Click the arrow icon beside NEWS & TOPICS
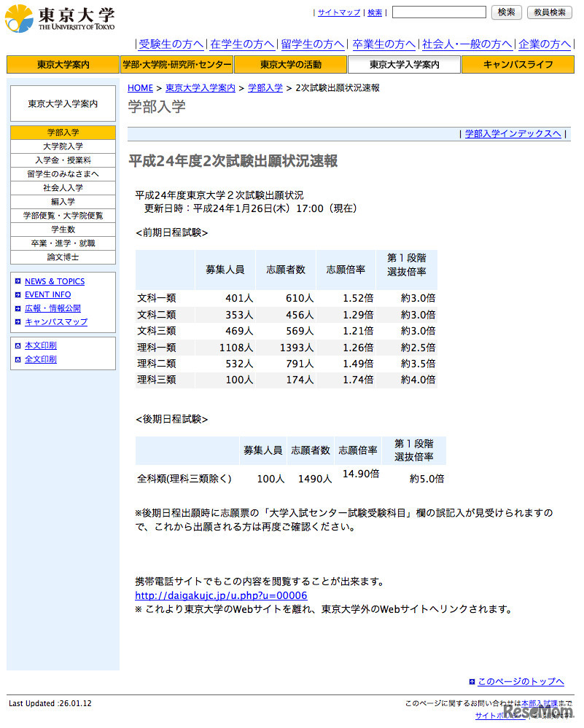This screenshot has width=584, height=728. [x=17, y=281]
